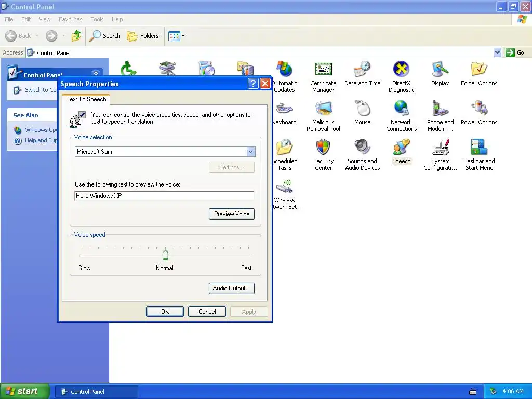Click the system tray icon left of the clock
The image size is (532, 399).
pyautogui.click(x=493, y=391)
